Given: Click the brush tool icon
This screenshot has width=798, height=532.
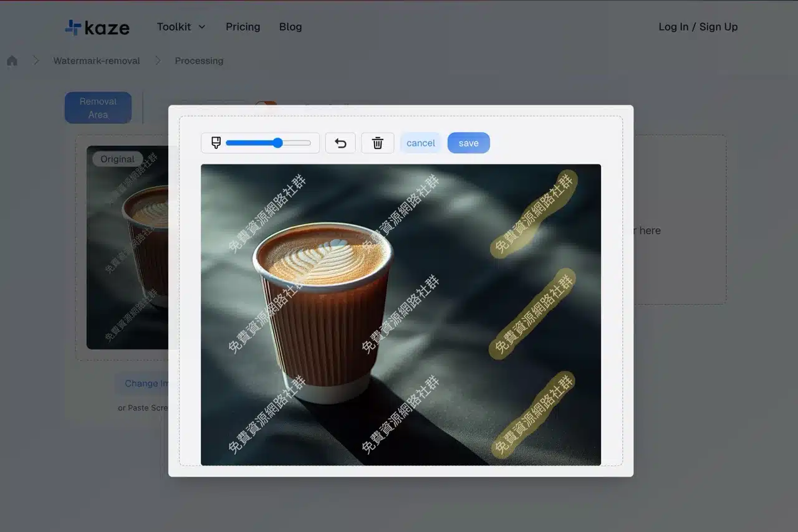Looking at the screenshot, I should pyautogui.click(x=216, y=143).
